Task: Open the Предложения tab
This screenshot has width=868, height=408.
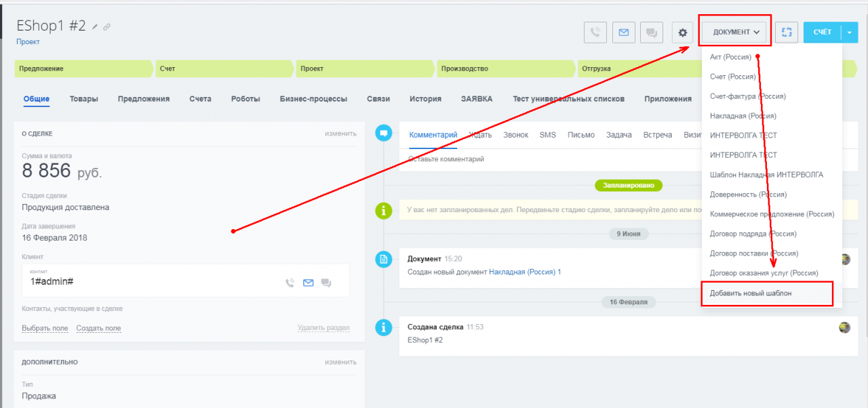Action: [144, 99]
